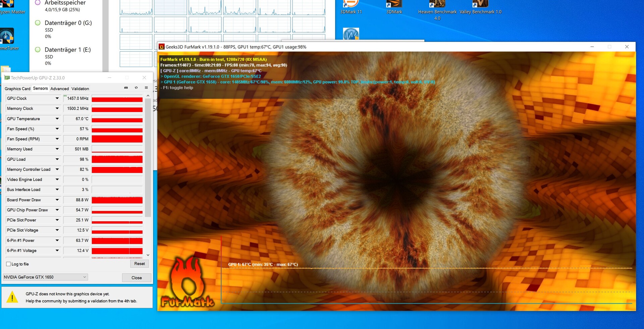Click the GPU-Z refresh icon
The width and height of the screenshot is (644, 329).
coord(136,88)
